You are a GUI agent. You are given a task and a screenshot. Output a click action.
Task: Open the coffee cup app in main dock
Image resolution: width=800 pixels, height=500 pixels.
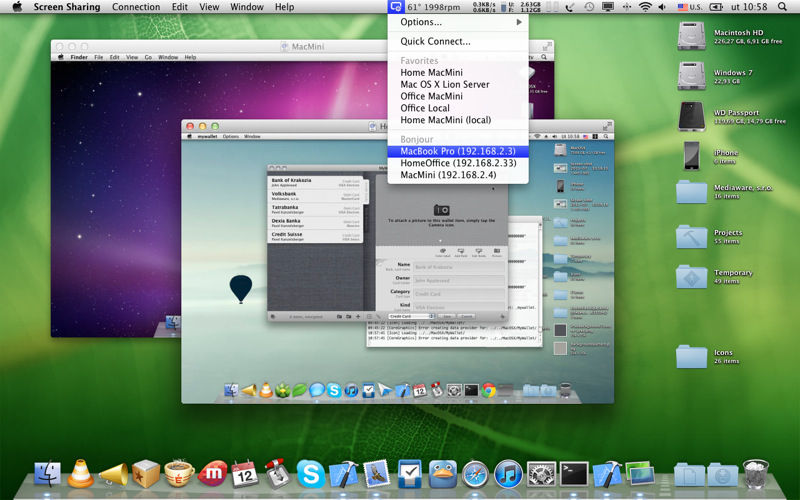(x=179, y=474)
